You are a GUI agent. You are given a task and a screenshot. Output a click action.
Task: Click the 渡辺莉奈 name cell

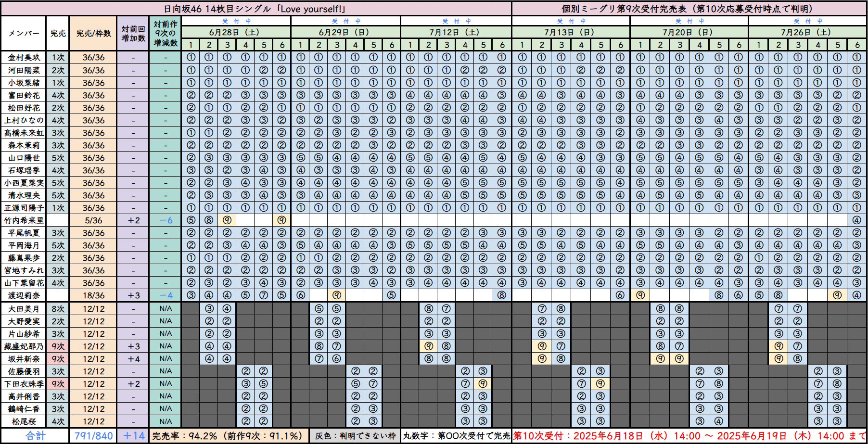[x=24, y=295]
